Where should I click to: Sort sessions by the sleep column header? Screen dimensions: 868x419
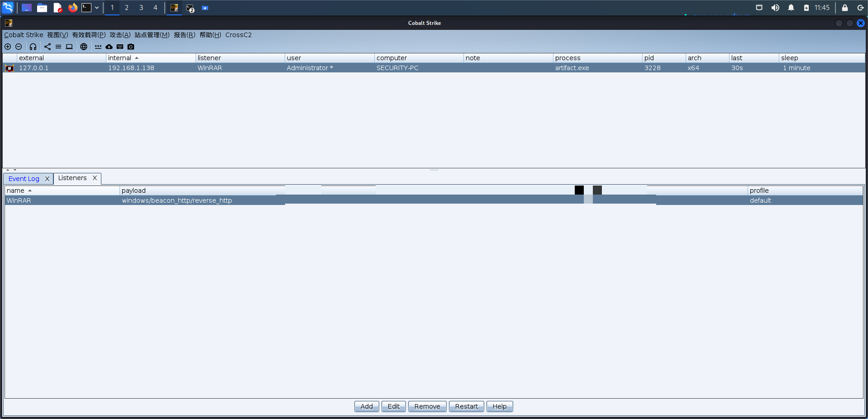[x=822, y=58]
